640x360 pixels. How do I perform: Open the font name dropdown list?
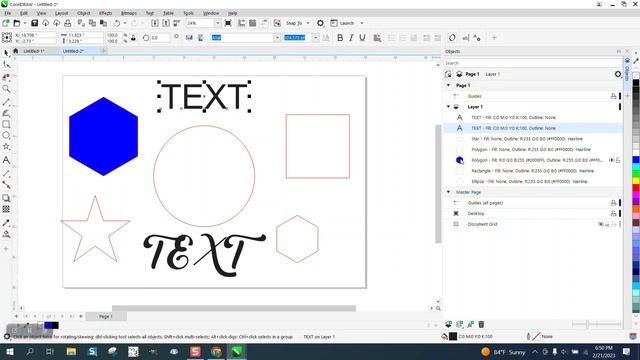tap(277, 38)
